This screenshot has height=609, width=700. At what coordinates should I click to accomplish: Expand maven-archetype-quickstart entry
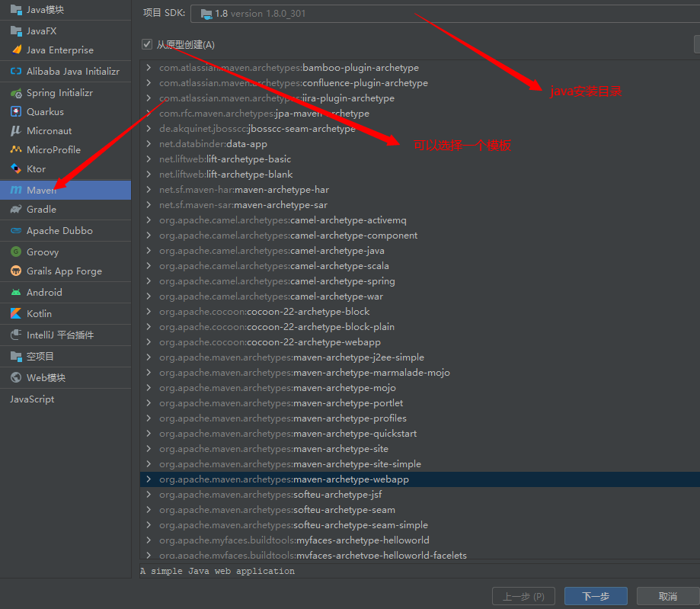tap(149, 434)
